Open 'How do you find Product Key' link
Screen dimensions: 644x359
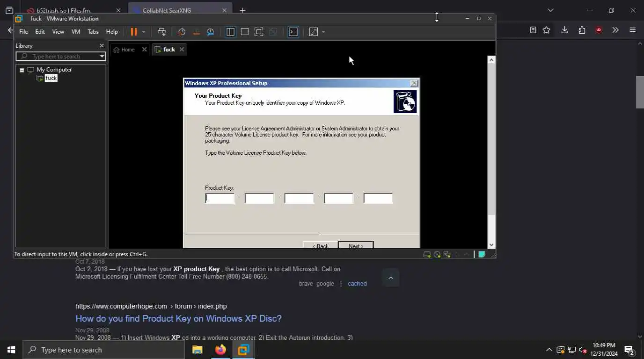(x=178, y=318)
